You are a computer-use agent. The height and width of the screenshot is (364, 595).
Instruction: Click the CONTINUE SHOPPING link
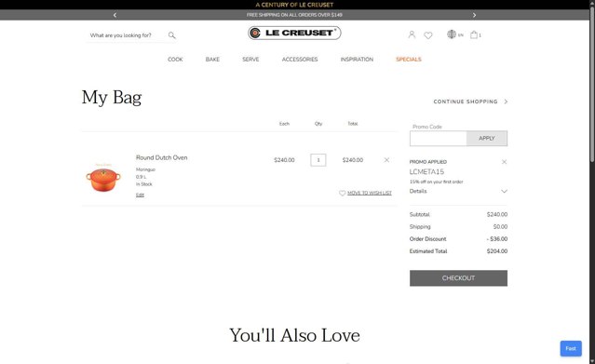pyautogui.click(x=466, y=101)
